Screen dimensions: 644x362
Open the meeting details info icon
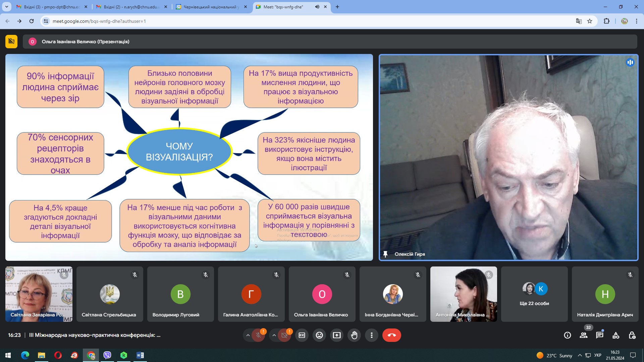tap(568, 335)
